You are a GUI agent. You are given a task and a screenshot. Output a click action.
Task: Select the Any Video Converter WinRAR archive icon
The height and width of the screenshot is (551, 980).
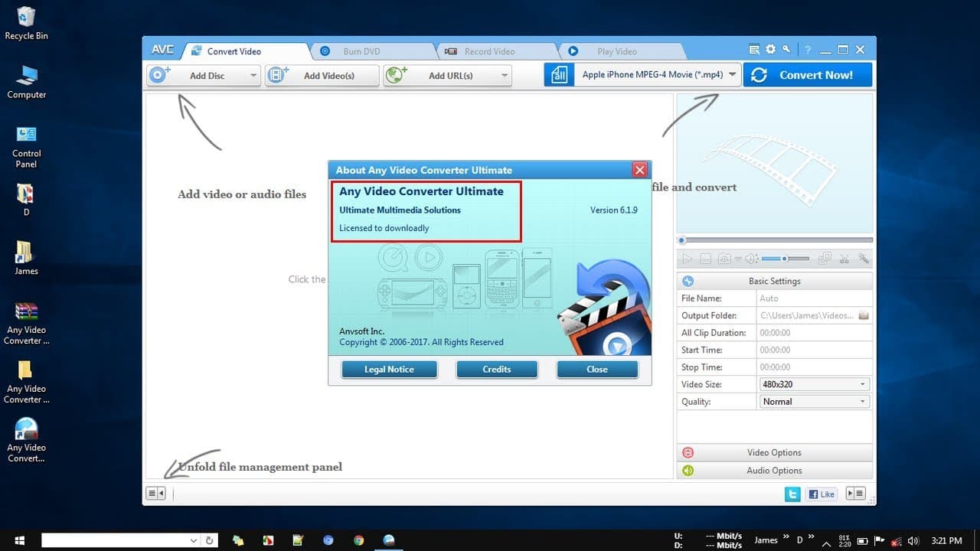[x=26, y=323]
